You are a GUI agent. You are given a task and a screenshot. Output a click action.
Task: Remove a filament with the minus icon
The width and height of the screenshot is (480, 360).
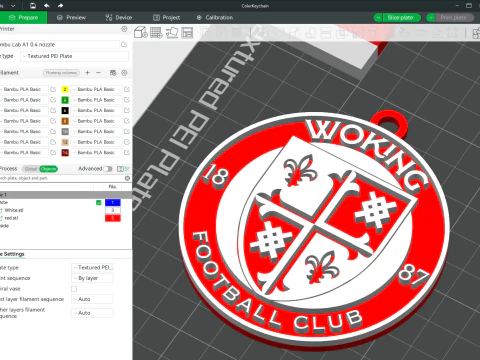click(x=98, y=73)
